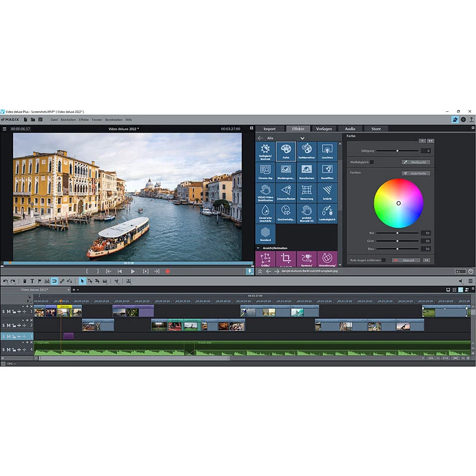Switch to the Vorlagen tab
Image resolution: width=476 pixels, height=476 pixels.
[324, 129]
